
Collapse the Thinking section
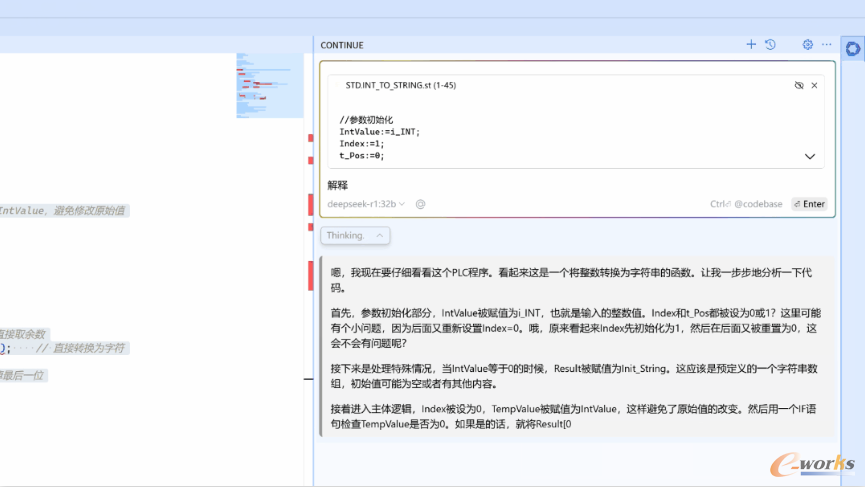[x=355, y=236]
